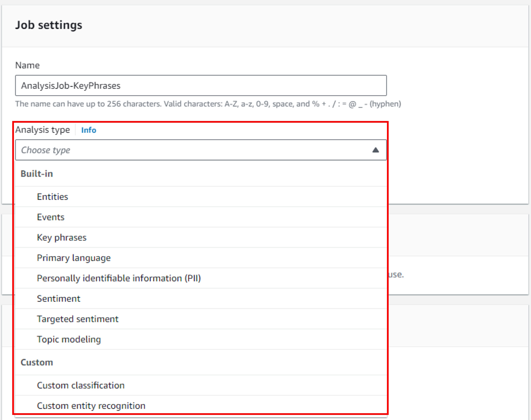Screen dimensions: 531x420
Task: Select Events from the dropdown list
Action: [51, 217]
